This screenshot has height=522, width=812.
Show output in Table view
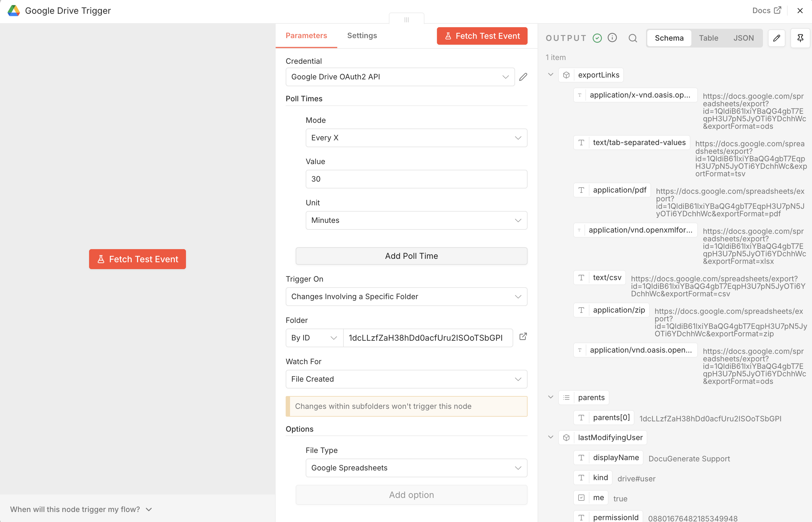click(708, 38)
